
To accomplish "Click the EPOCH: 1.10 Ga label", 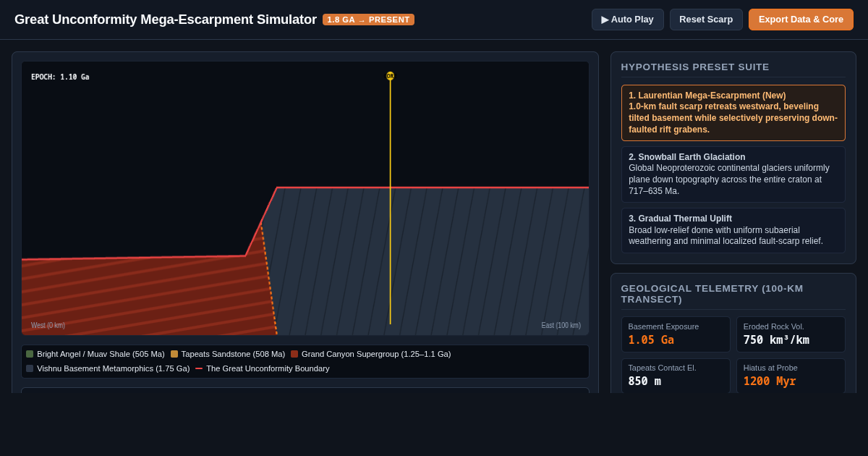I will point(60,77).
